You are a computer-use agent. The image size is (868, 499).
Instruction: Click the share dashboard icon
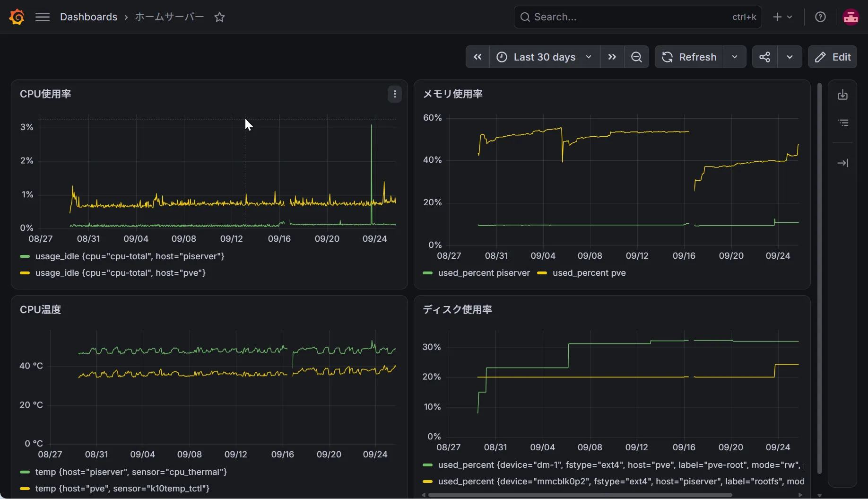764,57
